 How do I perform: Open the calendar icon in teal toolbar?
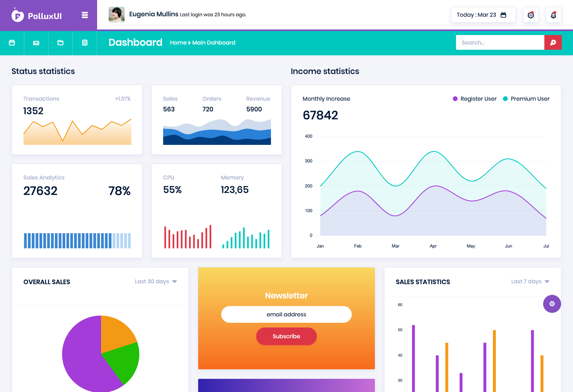[12, 43]
